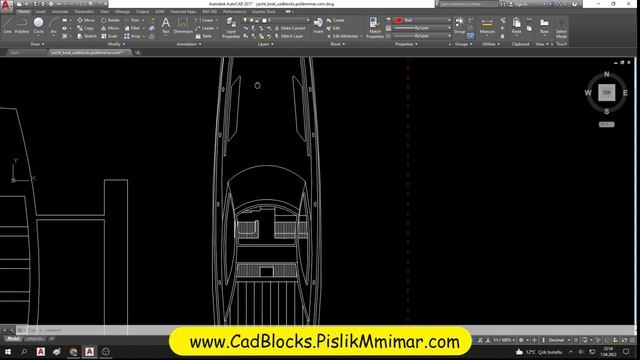This screenshot has height=360, width=640.
Task: Open the Insert ribbon tab
Action: coord(40,12)
